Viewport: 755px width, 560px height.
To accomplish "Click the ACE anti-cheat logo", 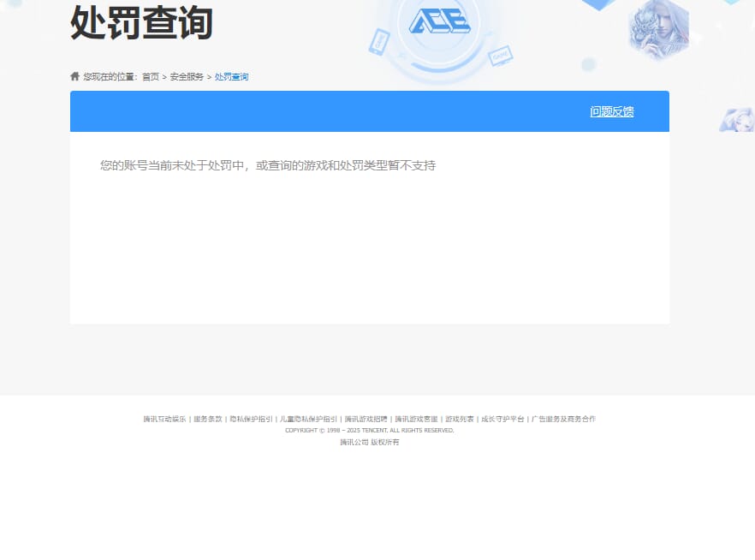I will (x=441, y=23).
